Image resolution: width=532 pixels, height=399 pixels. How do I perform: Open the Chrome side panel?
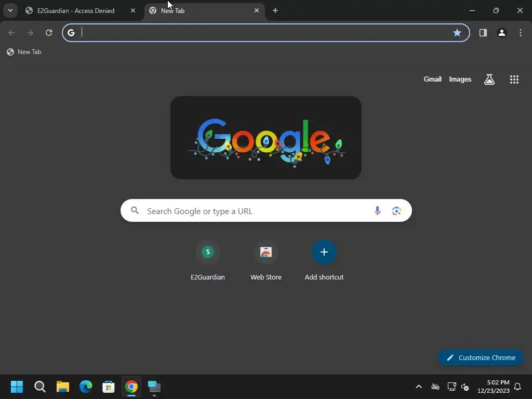click(x=483, y=33)
